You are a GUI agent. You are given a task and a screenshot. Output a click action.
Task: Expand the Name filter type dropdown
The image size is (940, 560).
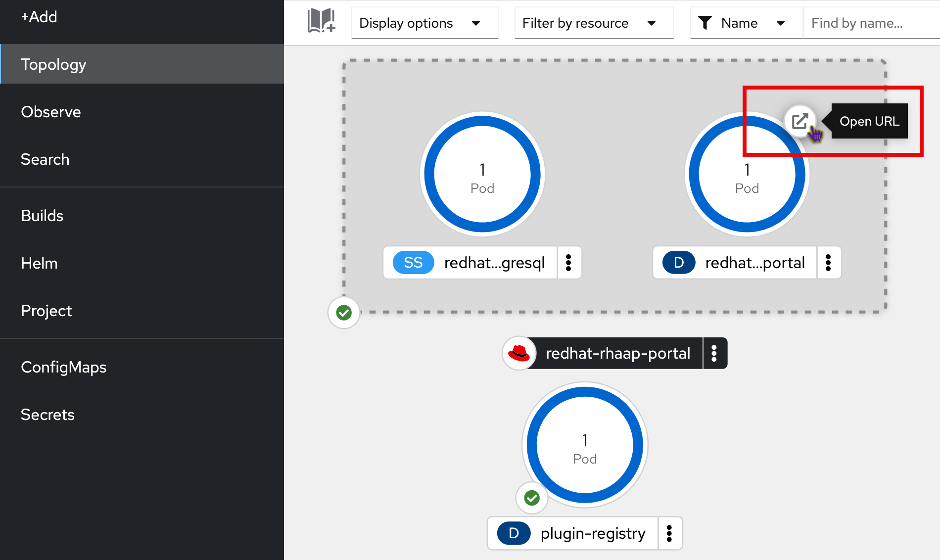pos(781,23)
